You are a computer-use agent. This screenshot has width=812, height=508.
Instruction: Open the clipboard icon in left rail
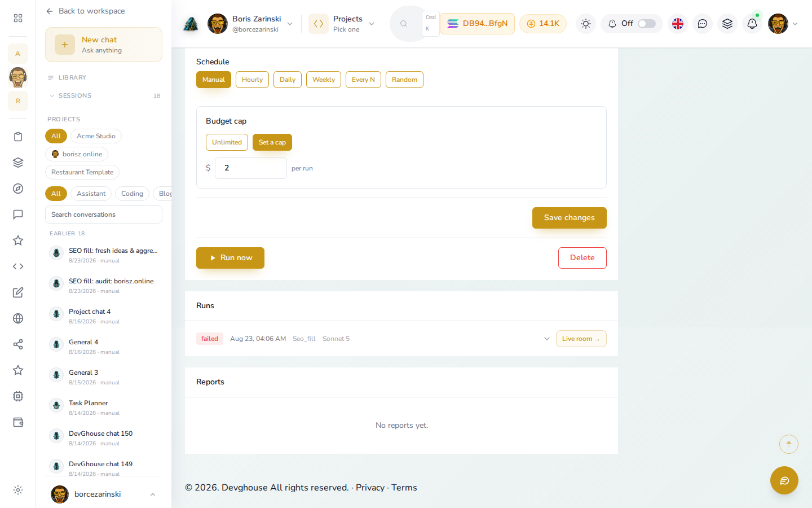click(18, 137)
